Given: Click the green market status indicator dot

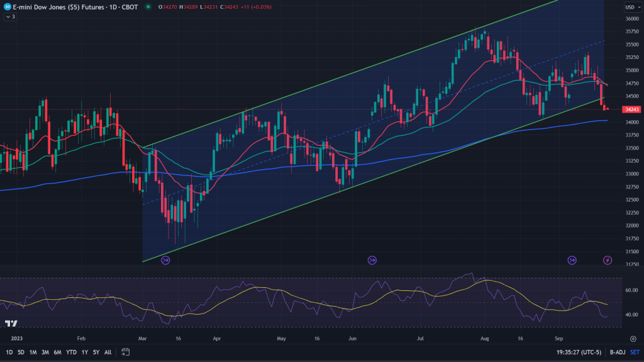Looking at the screenshot, I should pos(147,7).
